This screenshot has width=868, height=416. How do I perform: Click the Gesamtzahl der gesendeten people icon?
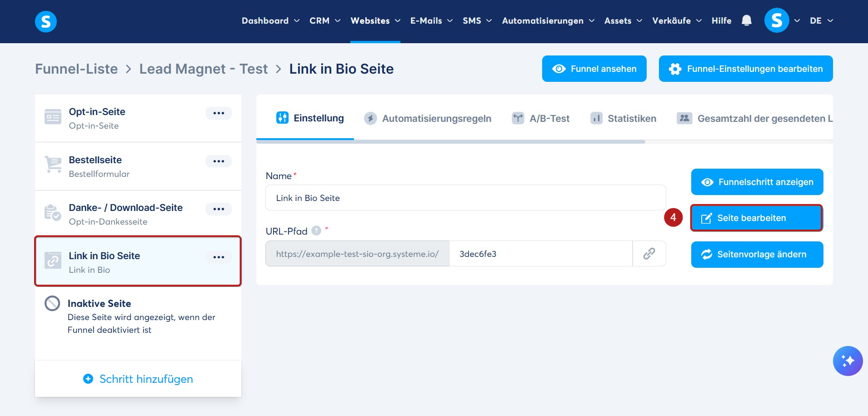[x=684, y=118]
